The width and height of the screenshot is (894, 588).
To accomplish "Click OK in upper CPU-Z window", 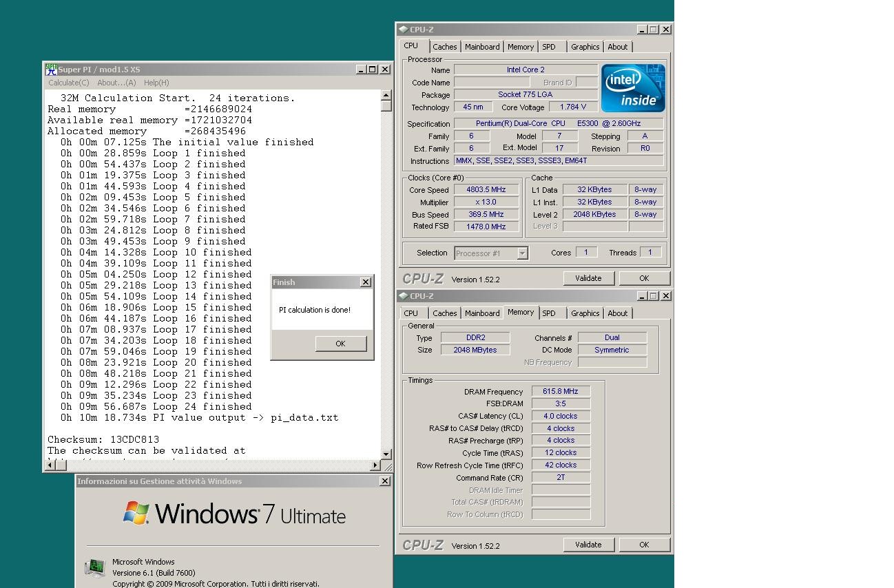I will pyautogui.click(x=644, y=278).
